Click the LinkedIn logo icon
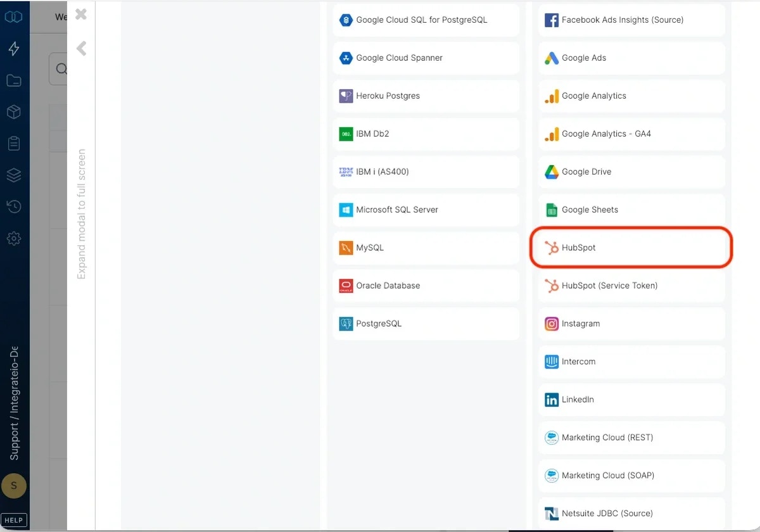 click(552, 400)
